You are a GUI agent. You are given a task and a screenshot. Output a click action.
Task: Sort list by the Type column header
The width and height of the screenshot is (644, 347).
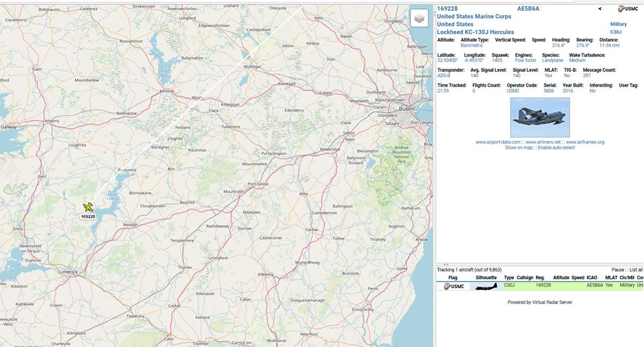[x=509, y=277]
